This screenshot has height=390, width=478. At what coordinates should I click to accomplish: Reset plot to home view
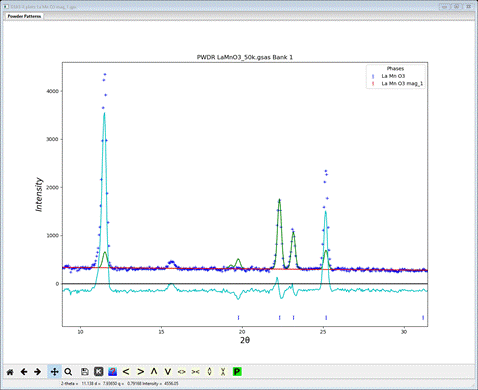(x=10, y=372)
